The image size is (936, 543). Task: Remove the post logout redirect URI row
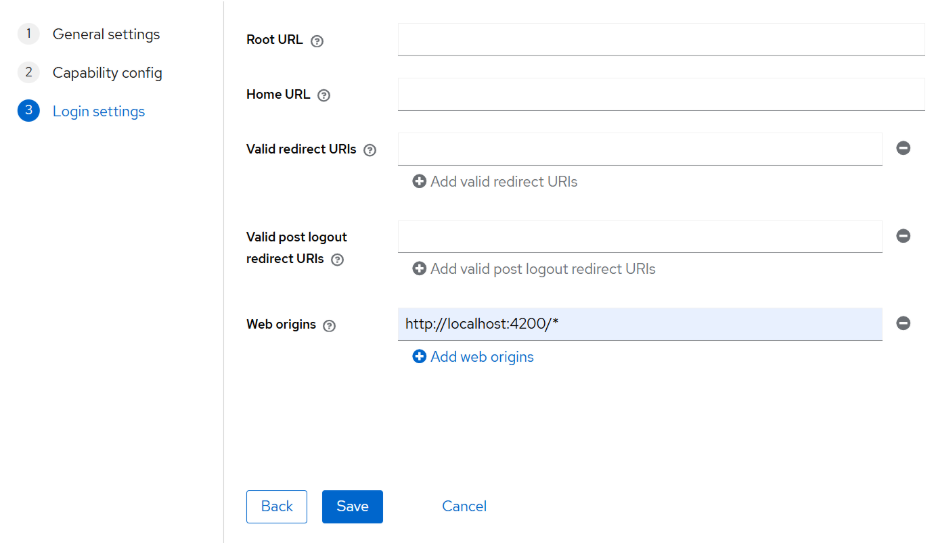coord(903,236)
